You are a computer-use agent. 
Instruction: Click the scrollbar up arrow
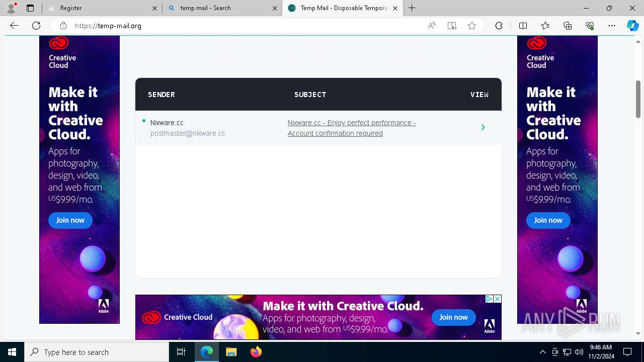click(638, 41)
